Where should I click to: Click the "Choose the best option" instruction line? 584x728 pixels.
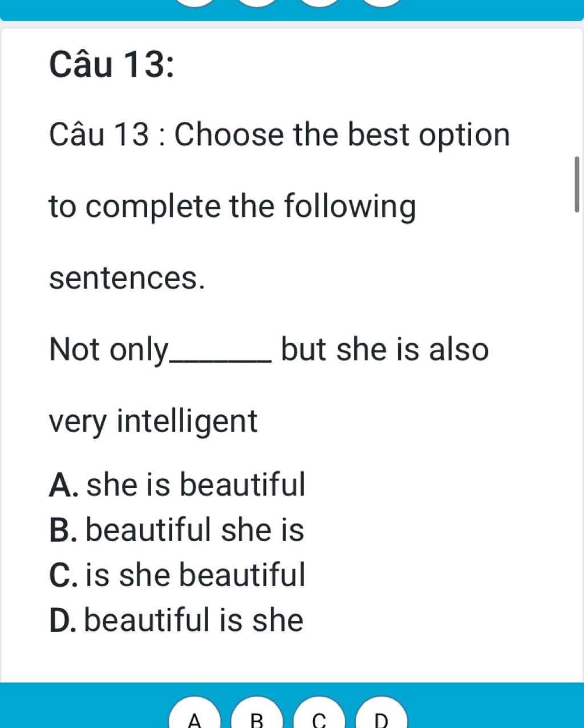(x=342, y=135)
